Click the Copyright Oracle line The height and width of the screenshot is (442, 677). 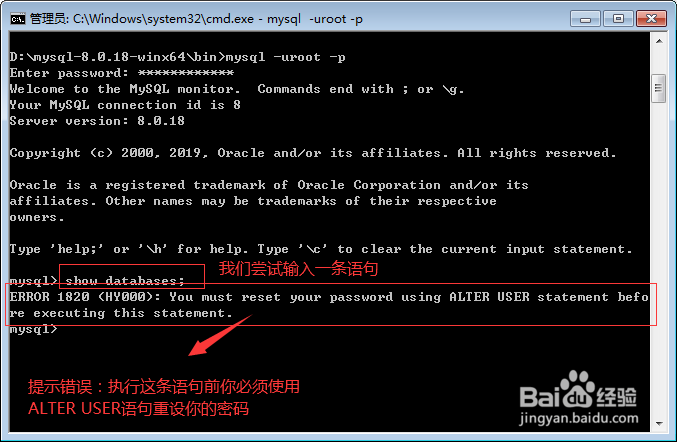(x=313, y=153)
